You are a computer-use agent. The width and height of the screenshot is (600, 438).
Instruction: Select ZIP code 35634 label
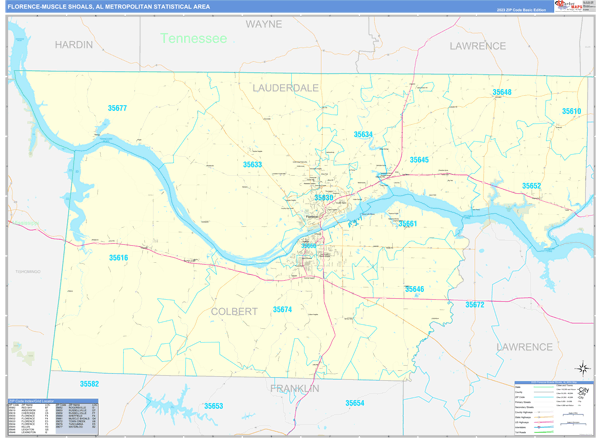click(363, 134)
